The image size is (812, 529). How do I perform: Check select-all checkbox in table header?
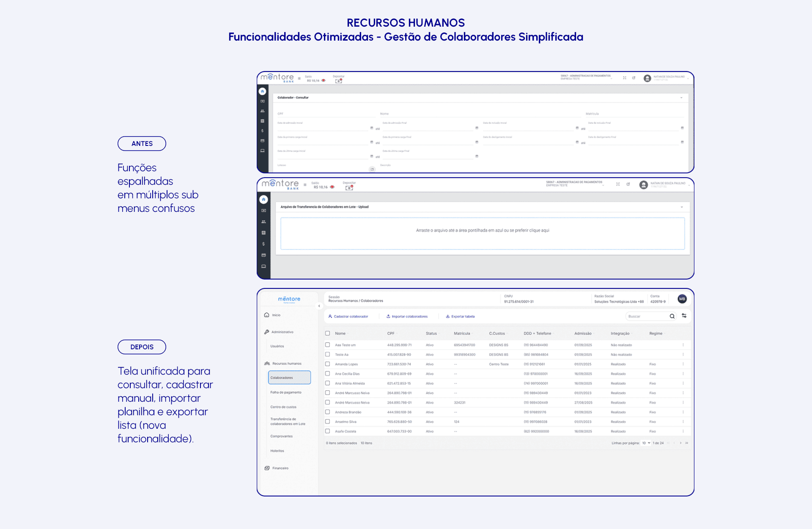coord(327,333)
